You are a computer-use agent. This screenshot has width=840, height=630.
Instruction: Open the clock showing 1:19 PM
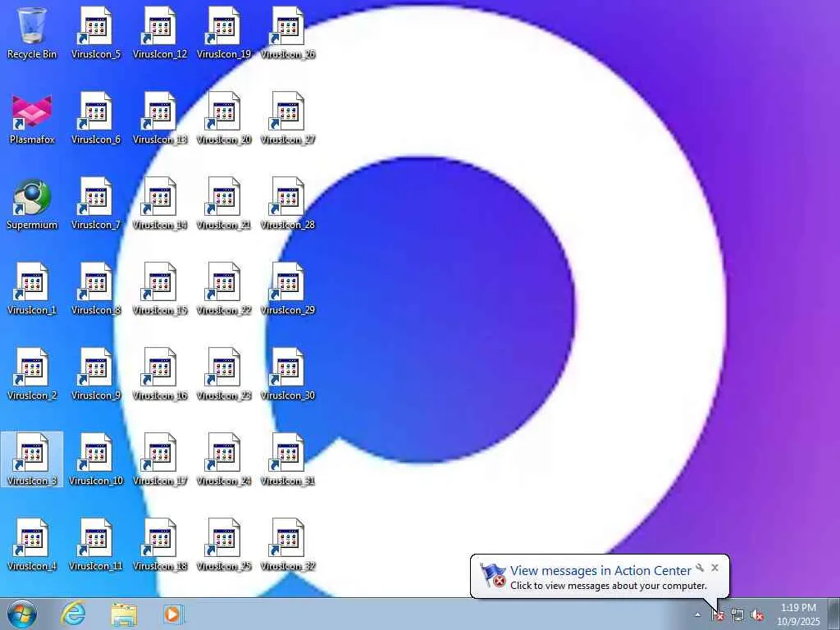[x=798, y=614]
